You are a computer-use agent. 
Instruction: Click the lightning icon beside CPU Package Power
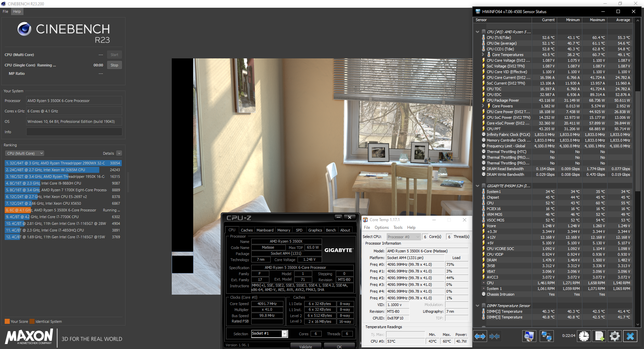(483, 100)
